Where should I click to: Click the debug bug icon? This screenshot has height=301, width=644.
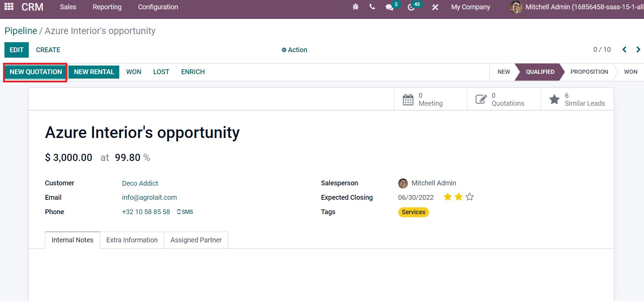[355, 7]
